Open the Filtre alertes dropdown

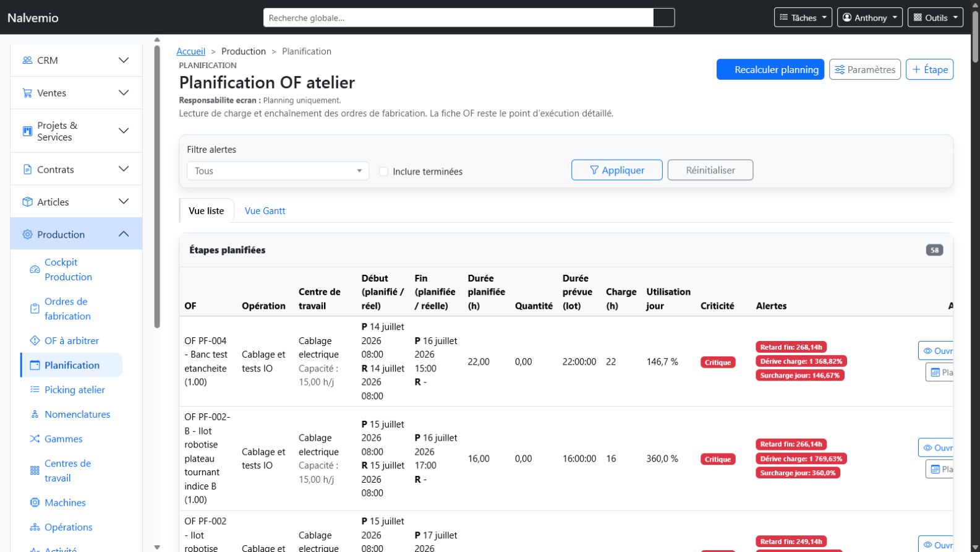(278, 171)
